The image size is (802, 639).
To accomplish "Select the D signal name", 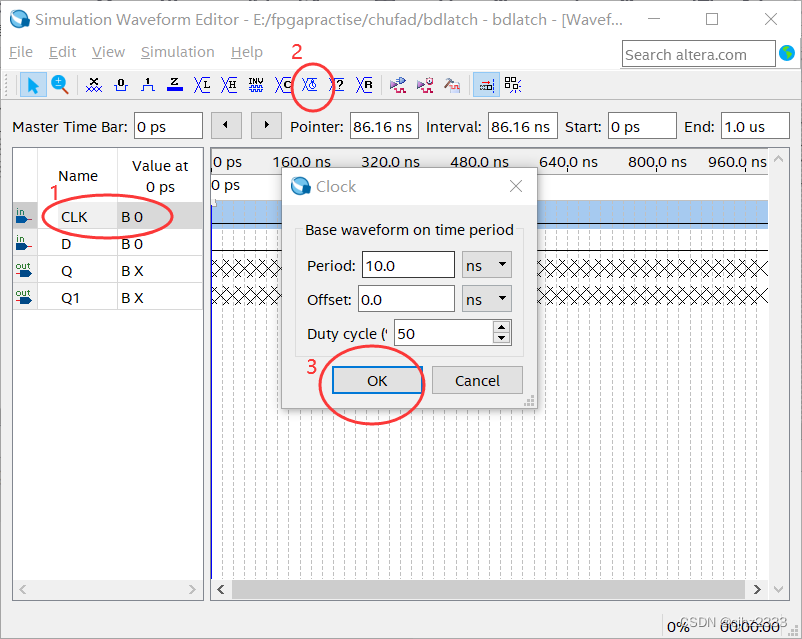I will coord(66,244).
